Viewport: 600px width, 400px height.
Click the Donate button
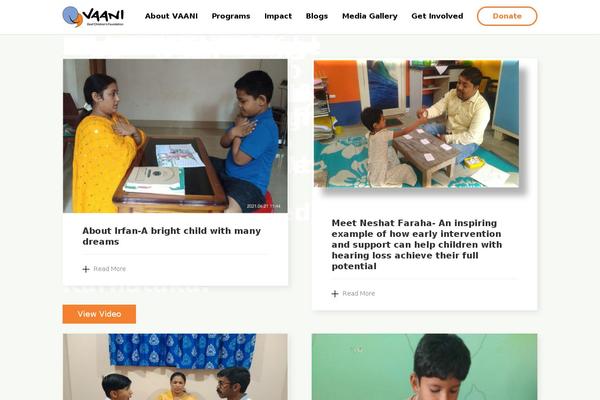[507, 16]
